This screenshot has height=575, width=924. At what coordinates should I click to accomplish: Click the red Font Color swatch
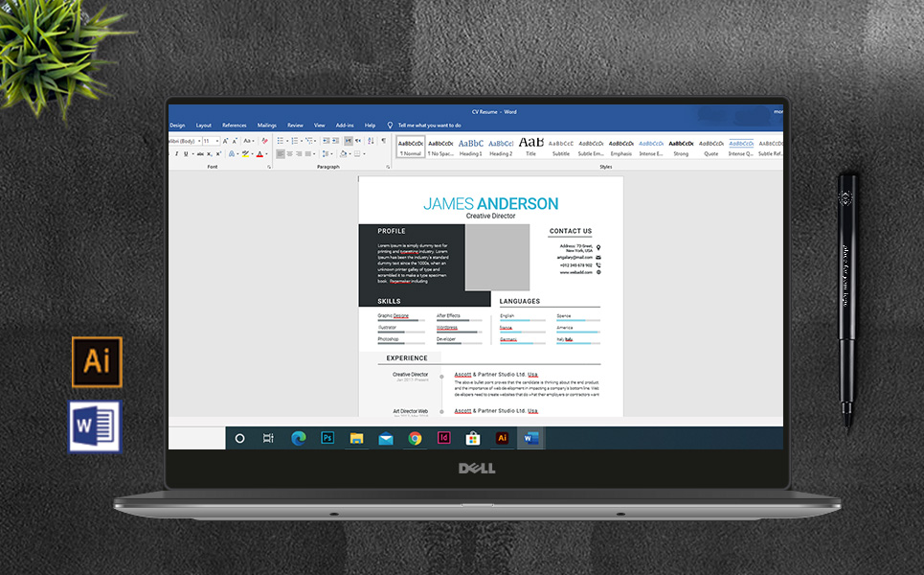(259, 154)
